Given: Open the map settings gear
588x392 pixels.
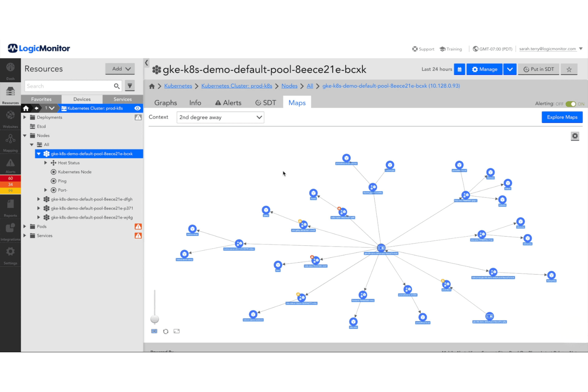Looking at the screenshot, I should (x=575, y=136).
